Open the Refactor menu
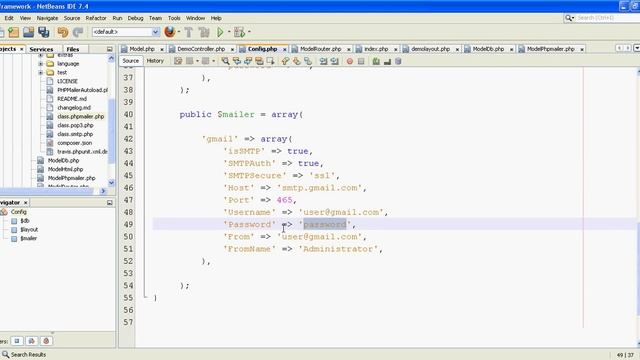This screenshot has width=640, height=360. point(96,18)
